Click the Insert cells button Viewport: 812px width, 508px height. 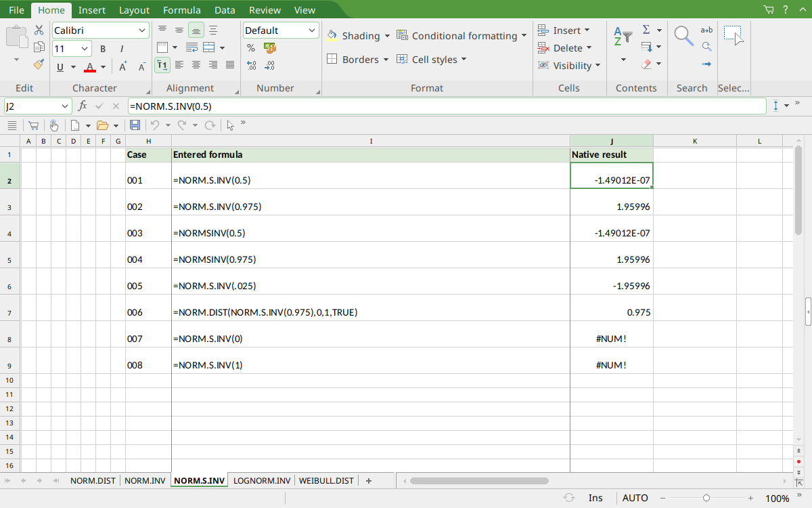coord(564,30)
